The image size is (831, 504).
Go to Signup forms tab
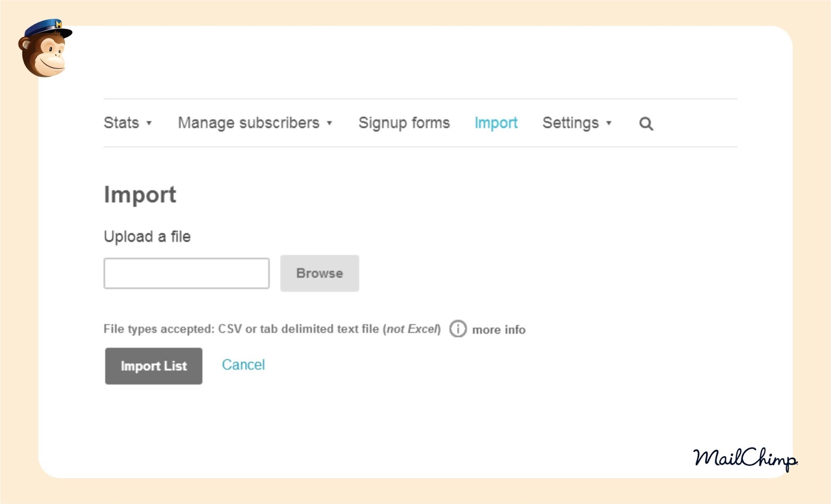pyautogui.click(x=404, y=123)
